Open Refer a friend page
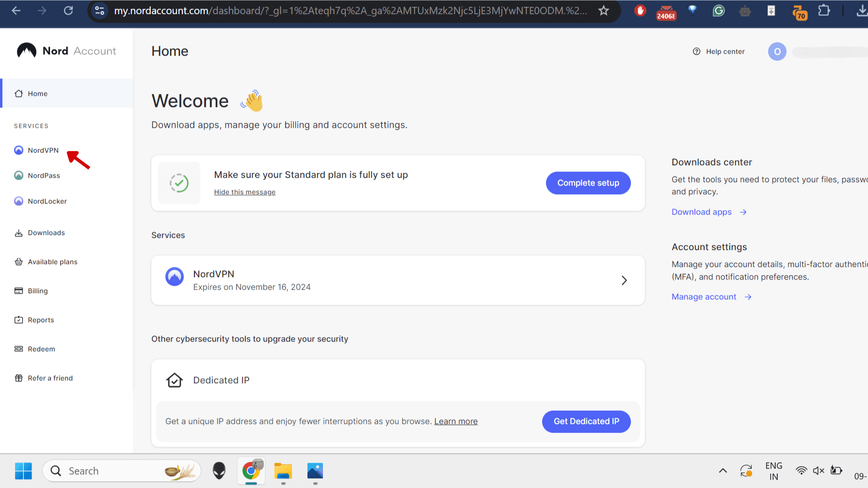 coord(44,378)
